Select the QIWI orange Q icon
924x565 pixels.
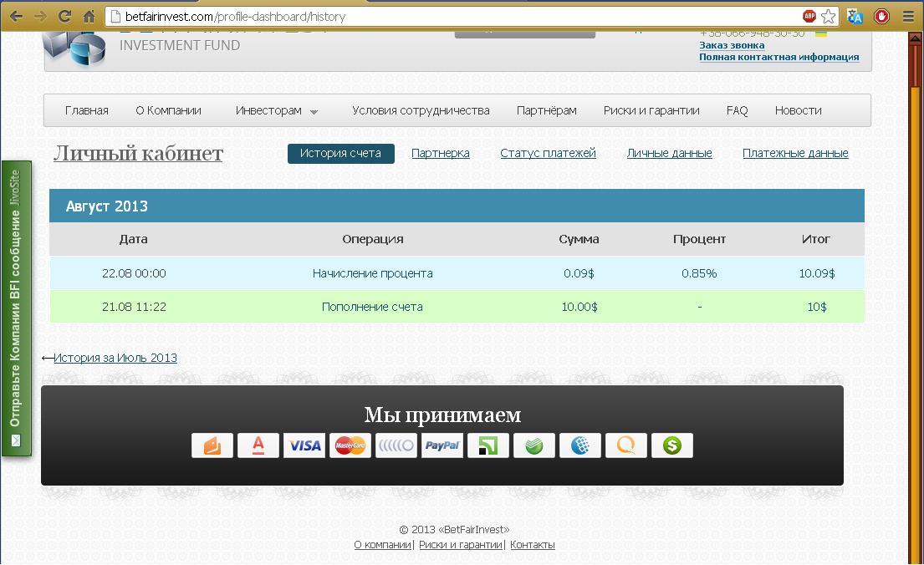[625, 445]
